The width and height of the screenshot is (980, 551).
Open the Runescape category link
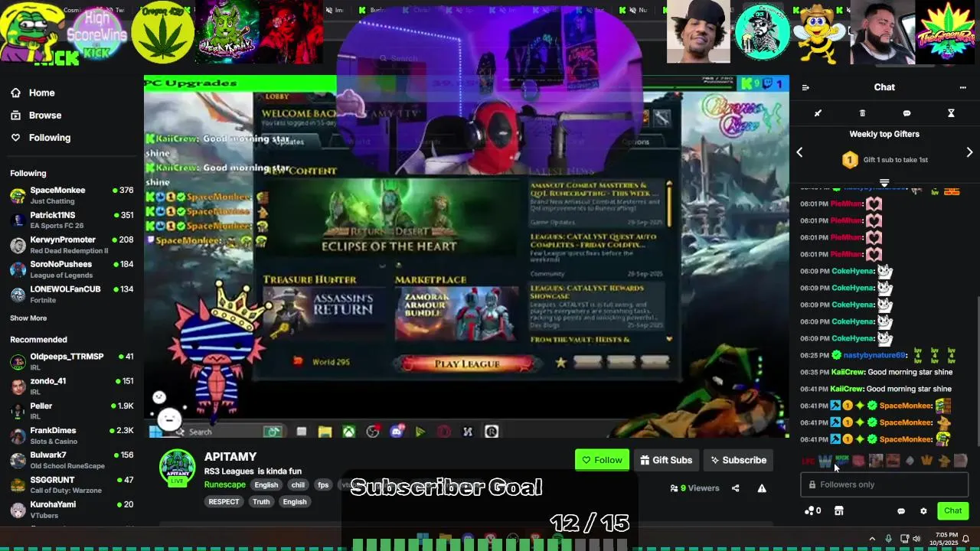[x=225, y=485]
